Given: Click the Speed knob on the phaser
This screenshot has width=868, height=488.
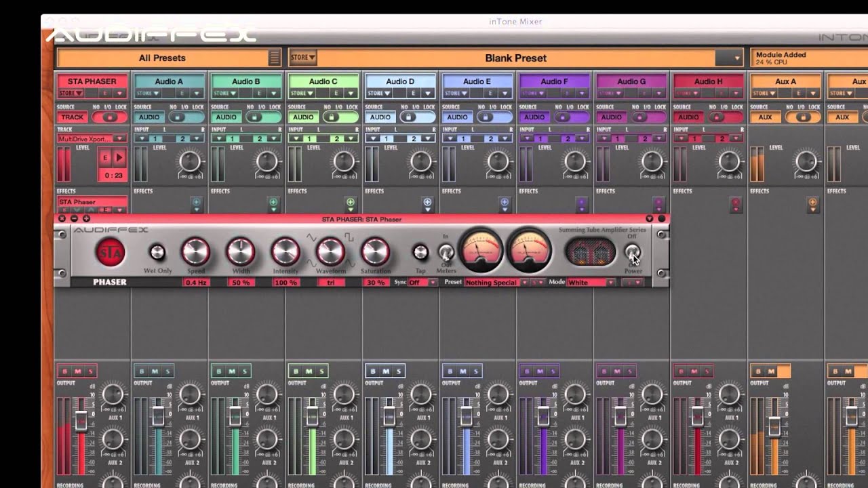Looking at the screenshot, I should pyautogui.click(x=195, y=252).
